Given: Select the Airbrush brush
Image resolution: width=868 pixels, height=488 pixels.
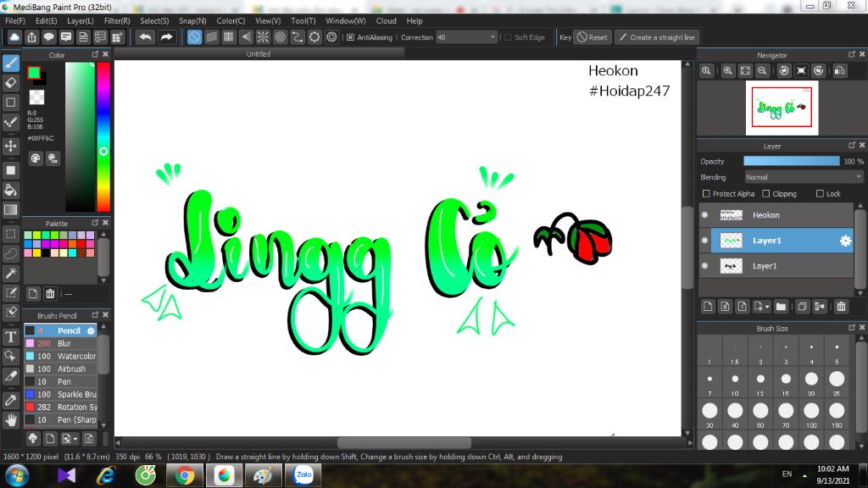Looking at the screenshot, I should (60, 369).
